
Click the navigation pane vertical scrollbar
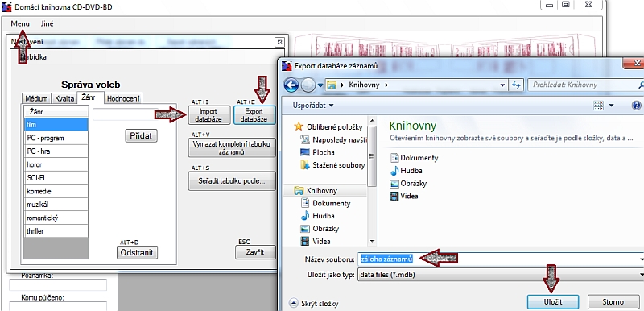tap(372, 180)
